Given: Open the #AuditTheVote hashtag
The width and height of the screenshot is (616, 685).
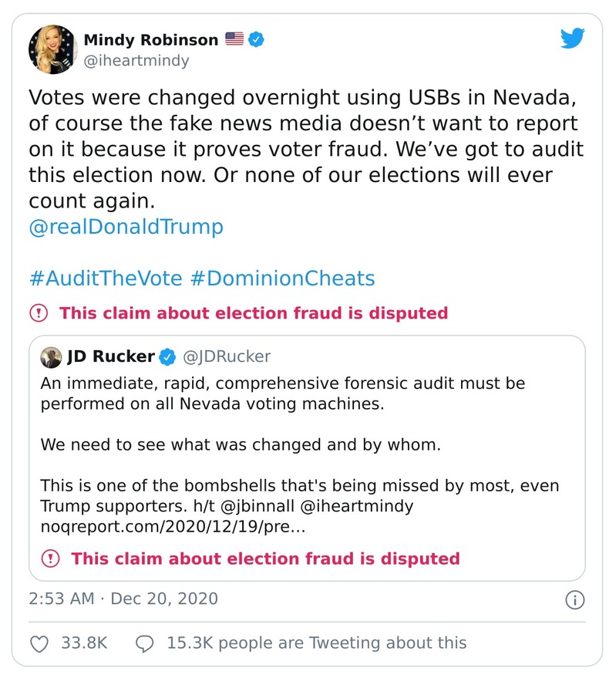Looking at the screenshot, I should (104, 278).
